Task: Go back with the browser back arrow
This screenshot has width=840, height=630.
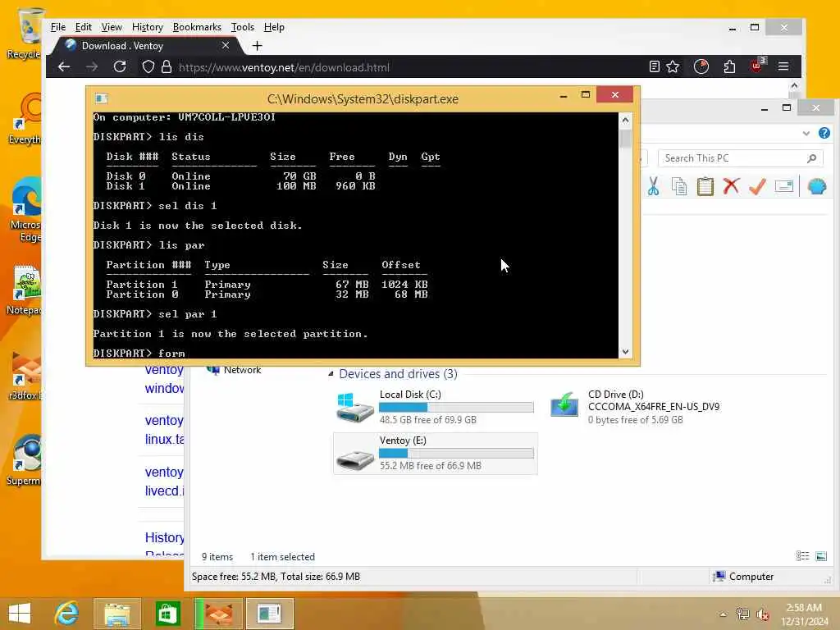Action: tap(64, 67)
